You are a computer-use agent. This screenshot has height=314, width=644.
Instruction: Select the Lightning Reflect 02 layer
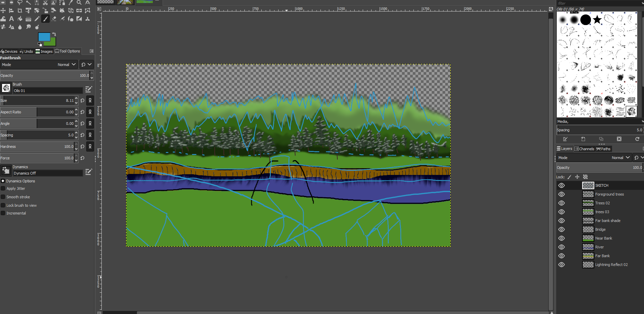tap(611, 265)
